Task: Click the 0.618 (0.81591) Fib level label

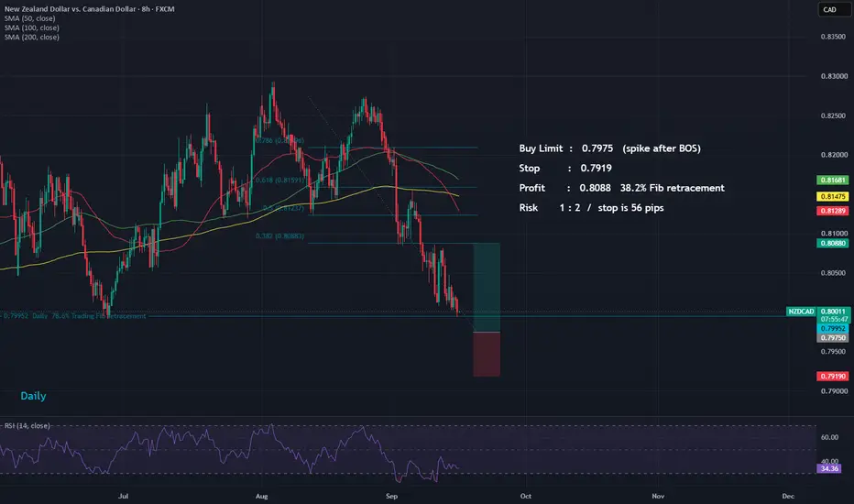Action: pyautogui.click(x=279, y=180)
